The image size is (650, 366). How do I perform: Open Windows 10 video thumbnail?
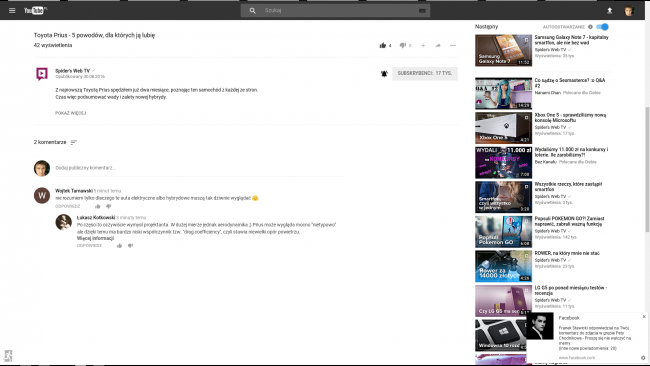pos(501,335)
